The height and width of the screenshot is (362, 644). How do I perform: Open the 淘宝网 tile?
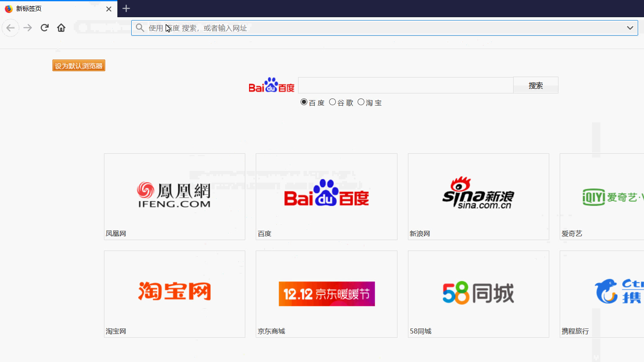(174, 294)
